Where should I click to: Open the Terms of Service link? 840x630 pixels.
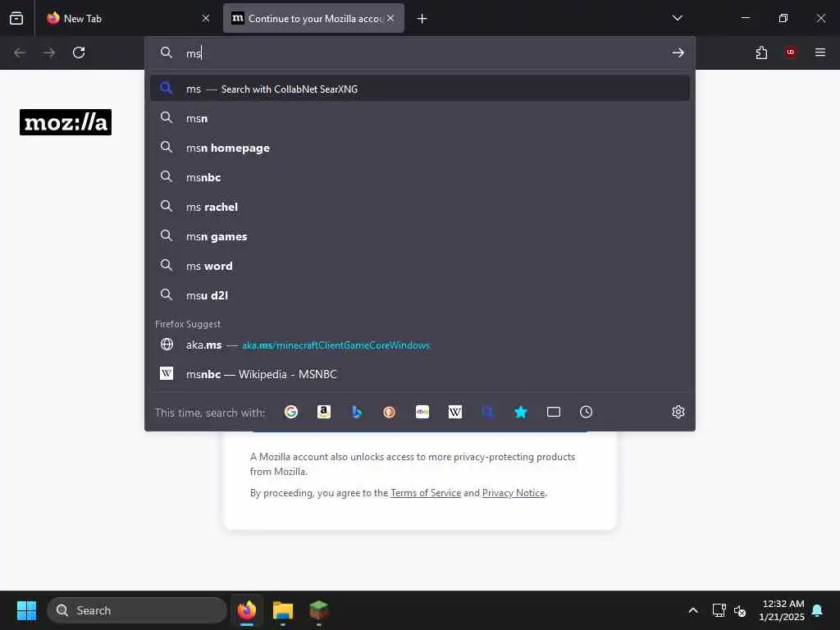pyautogui.click(x=426, y=493)
